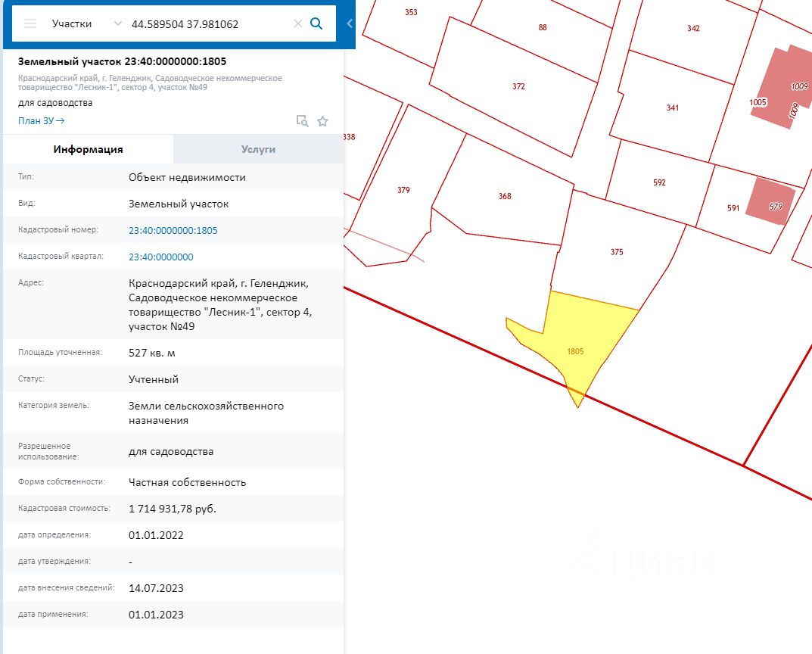Click the pink building labeled 579
The height and width of the screenshot is (654, 812).
pyautogui.click(x=772, y=201)
